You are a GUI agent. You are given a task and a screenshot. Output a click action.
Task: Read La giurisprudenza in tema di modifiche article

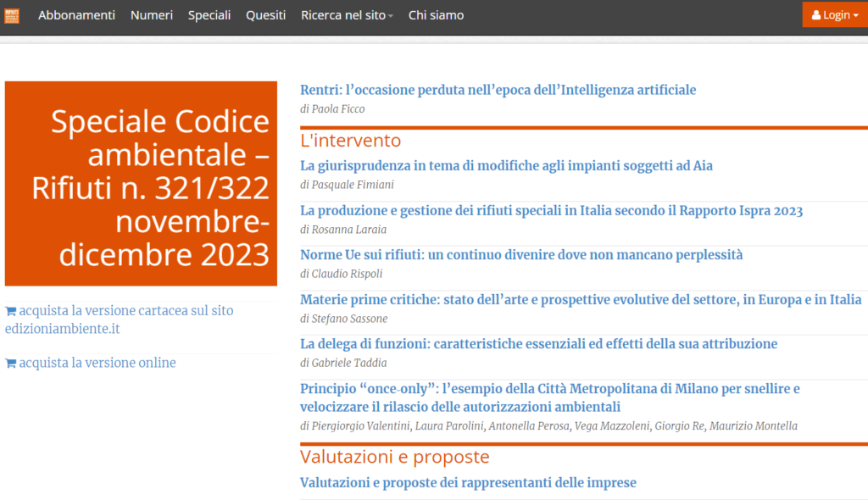point(506,165)
